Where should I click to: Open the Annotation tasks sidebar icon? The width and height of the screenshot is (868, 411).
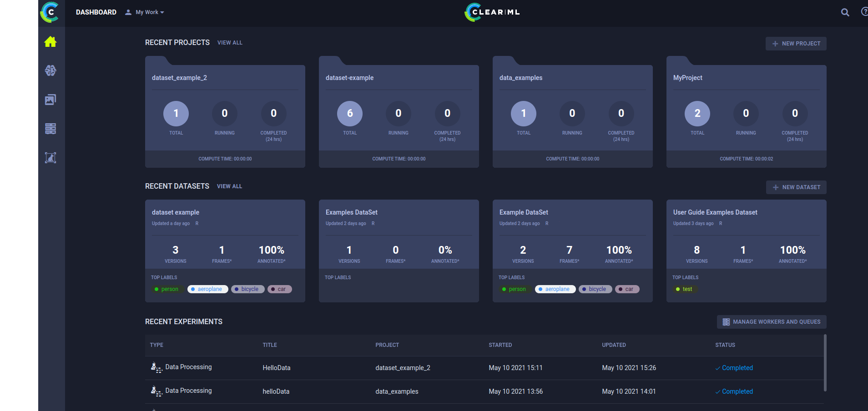pyautogui.click(x=50, y=158)
